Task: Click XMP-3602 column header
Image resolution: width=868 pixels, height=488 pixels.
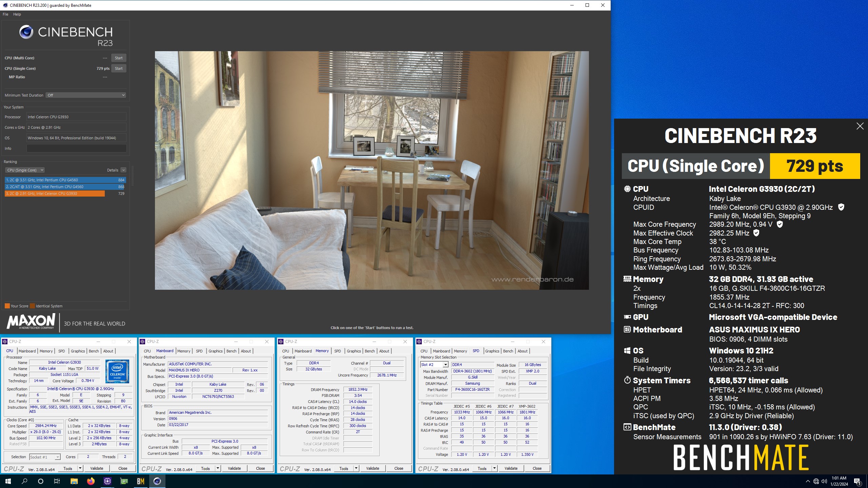Action: coord(527,406)
